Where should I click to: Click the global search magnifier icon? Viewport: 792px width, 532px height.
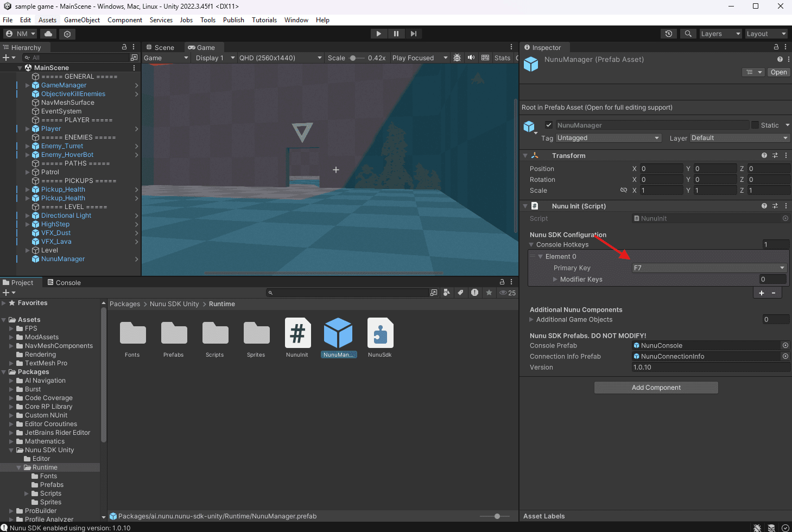[688, 34]
